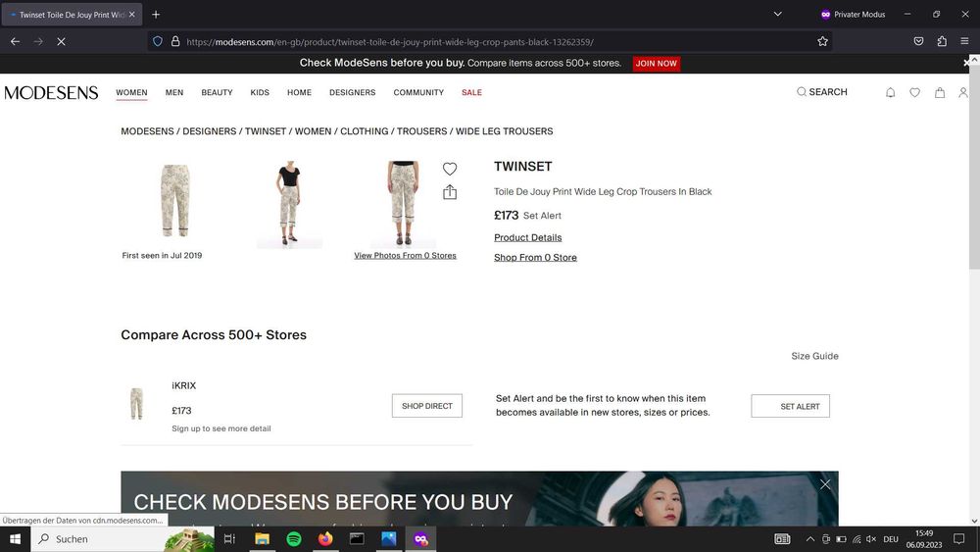Open notifications bell in site header

coord(890,92)
